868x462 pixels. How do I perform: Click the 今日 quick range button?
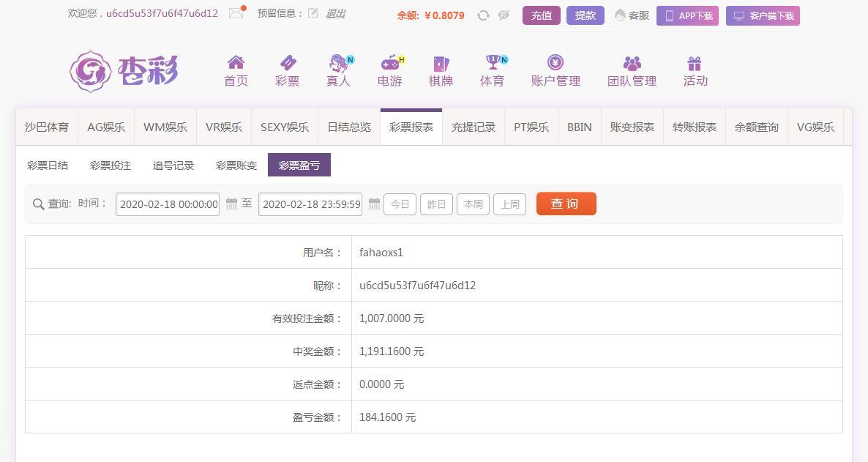click(x=400, y=204)
